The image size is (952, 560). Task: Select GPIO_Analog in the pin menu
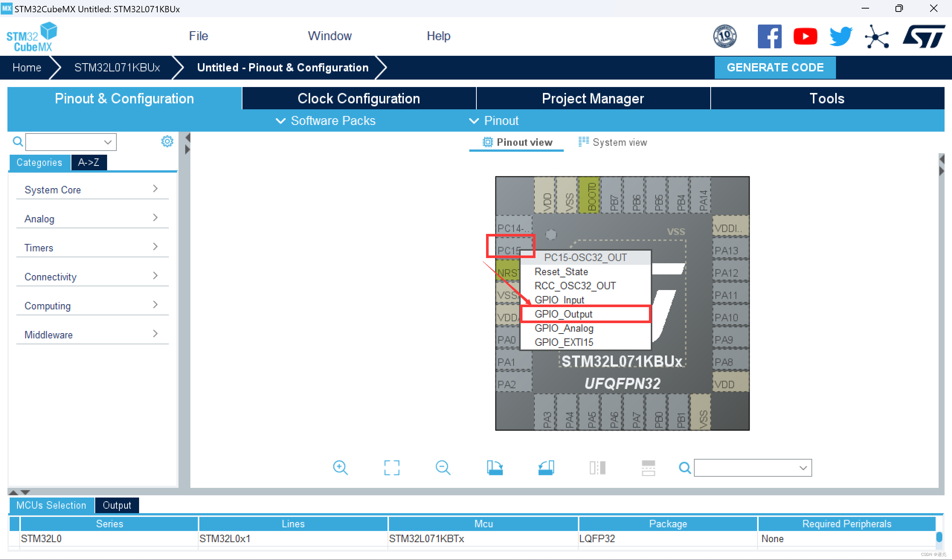[x=585, y=328]
